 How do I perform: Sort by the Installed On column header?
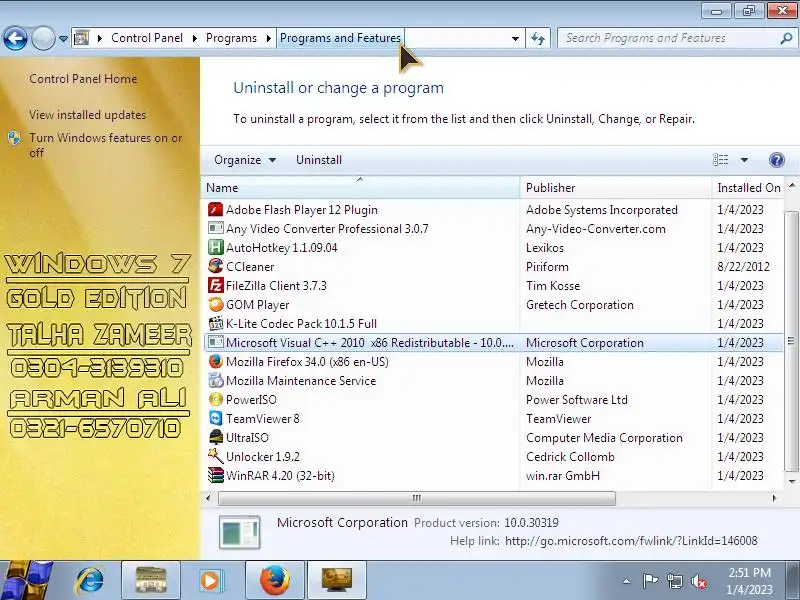(x=747, y=188)
